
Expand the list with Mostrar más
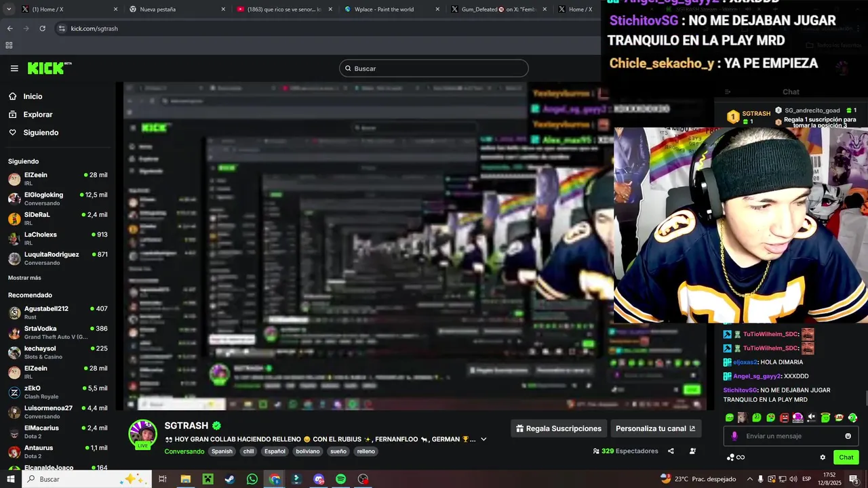point(24,278)
